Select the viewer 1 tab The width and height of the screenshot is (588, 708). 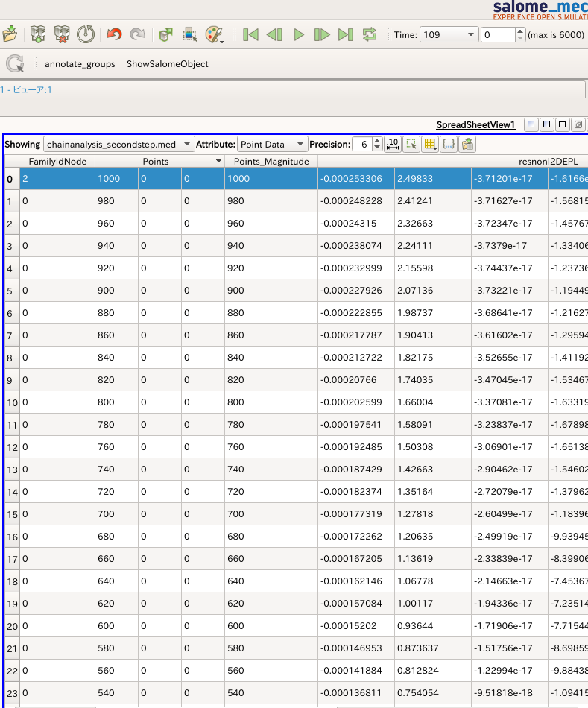point(26,90)
